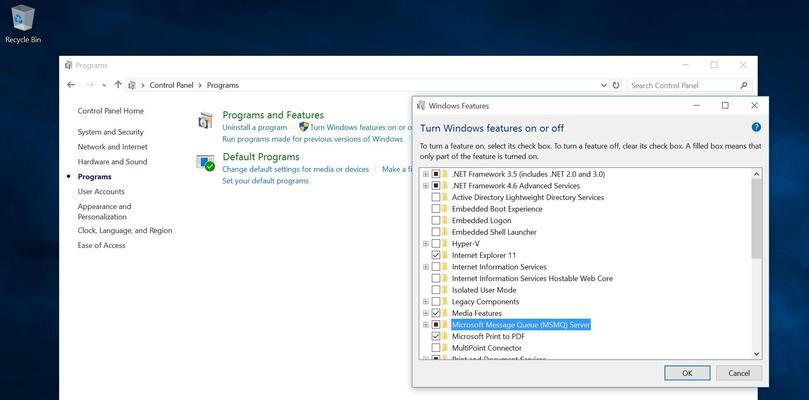
Task: Click the up arrow navigation button
Action: click(118, 85)
